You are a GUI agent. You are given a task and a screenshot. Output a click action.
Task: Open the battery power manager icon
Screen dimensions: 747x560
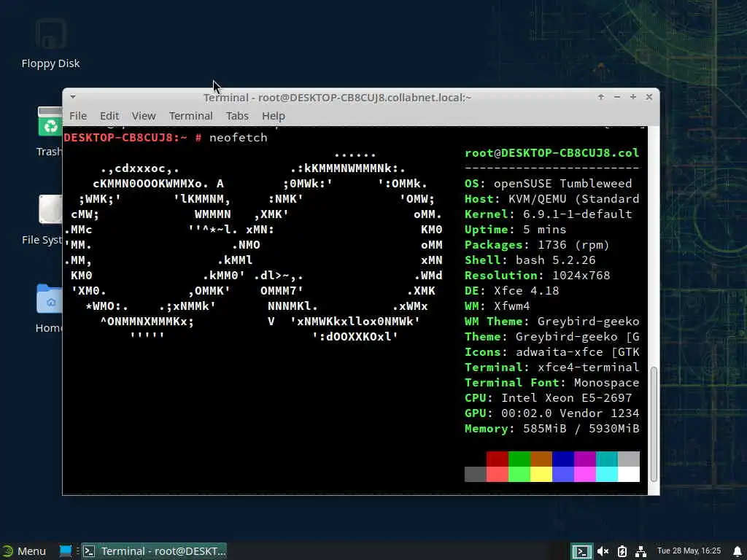click(x=622, y=551)
